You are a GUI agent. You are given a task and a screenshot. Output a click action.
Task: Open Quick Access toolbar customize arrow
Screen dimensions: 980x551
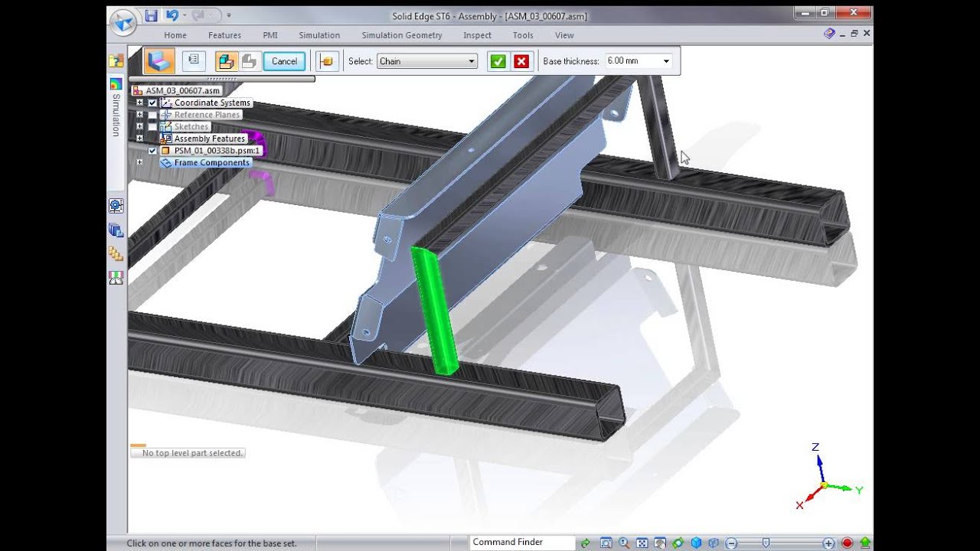coord(228,15)
